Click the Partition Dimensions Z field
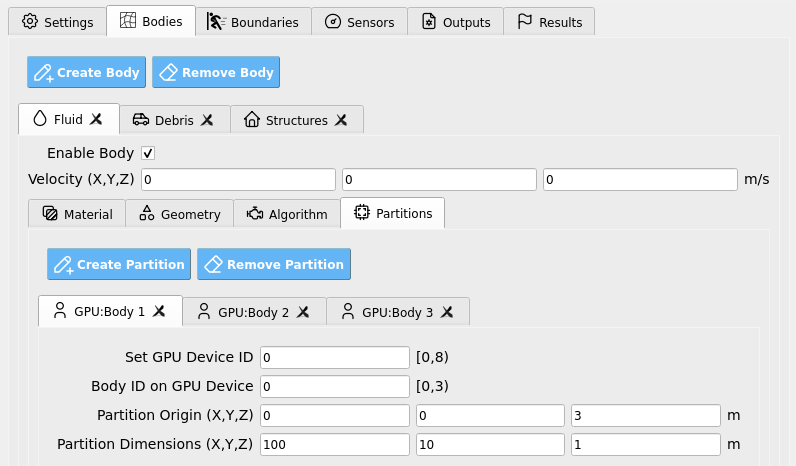Image resolution: width=796 pixels, height=466 pixels. pos(646,445)
